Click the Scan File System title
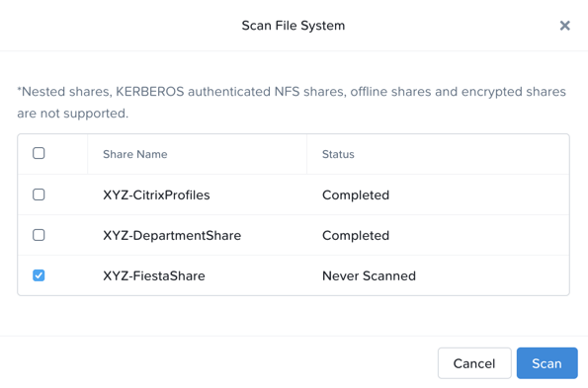588x388 pixels. click(x=294, y=26)
